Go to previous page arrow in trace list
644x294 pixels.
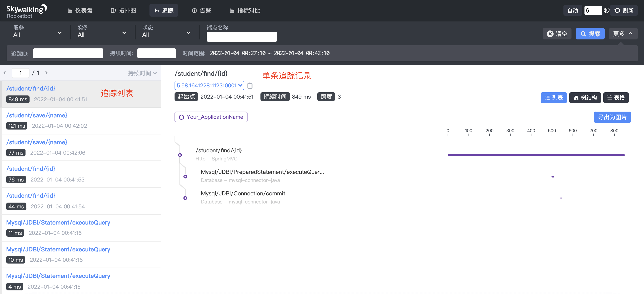click(x=5, y=73)
